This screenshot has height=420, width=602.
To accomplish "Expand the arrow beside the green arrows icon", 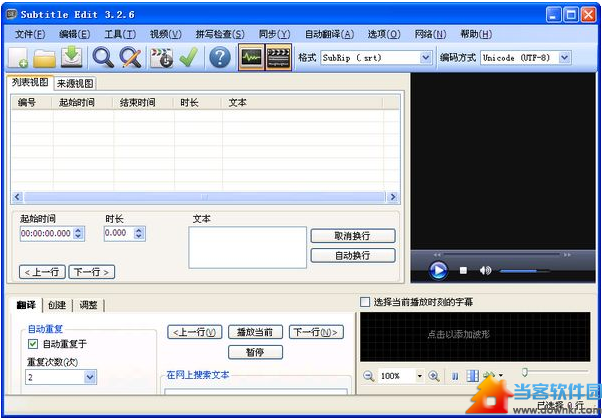I will tap(501, 375).
